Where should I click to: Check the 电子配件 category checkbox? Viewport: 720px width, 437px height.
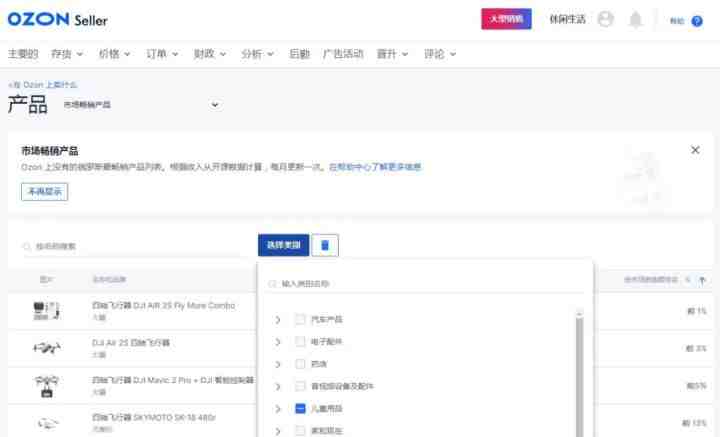click(300, 342)
